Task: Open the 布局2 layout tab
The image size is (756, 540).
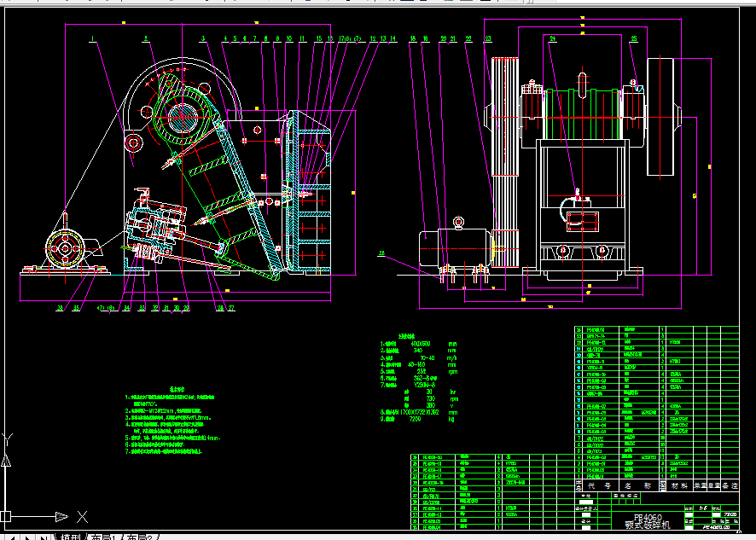Action: coord(140,537)
